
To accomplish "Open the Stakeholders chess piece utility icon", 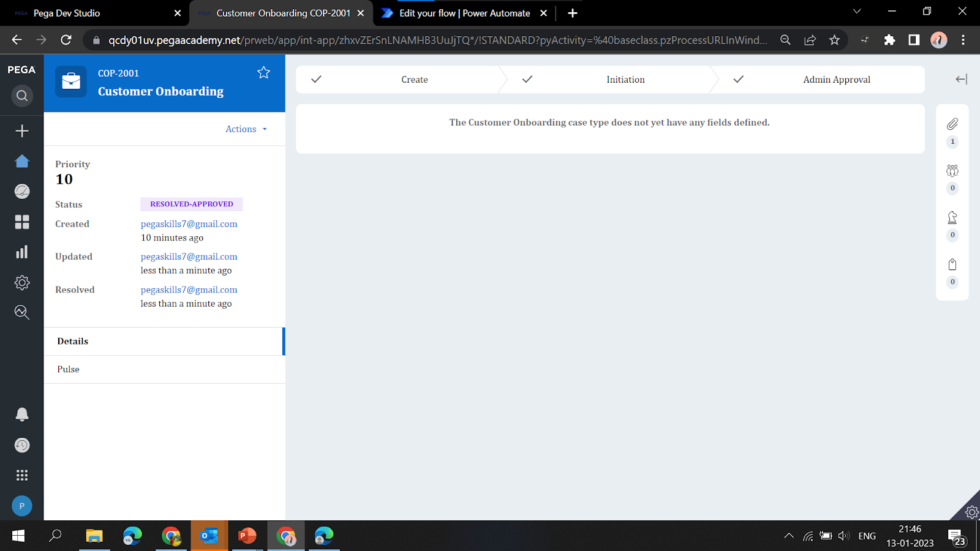I will coord(952,217).
